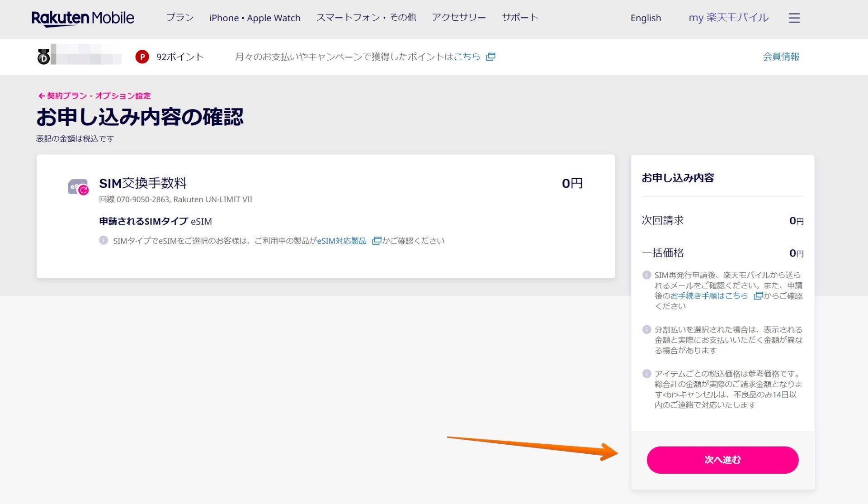Click the 0円 fee in the SIM交換手数料 card
The image size is (868, 504).
[x=572, y=183]
